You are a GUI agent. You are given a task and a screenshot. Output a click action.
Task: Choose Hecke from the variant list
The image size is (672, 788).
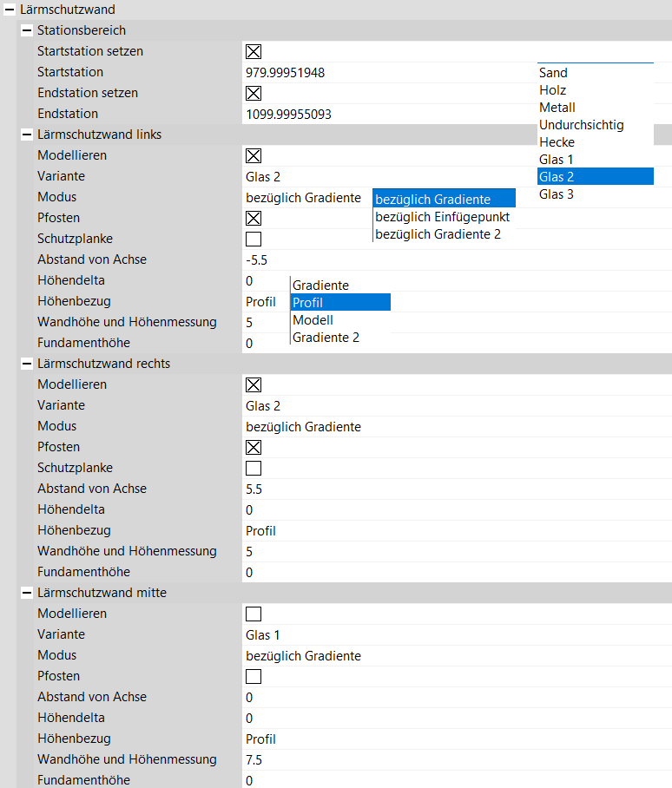pos(557,142)
